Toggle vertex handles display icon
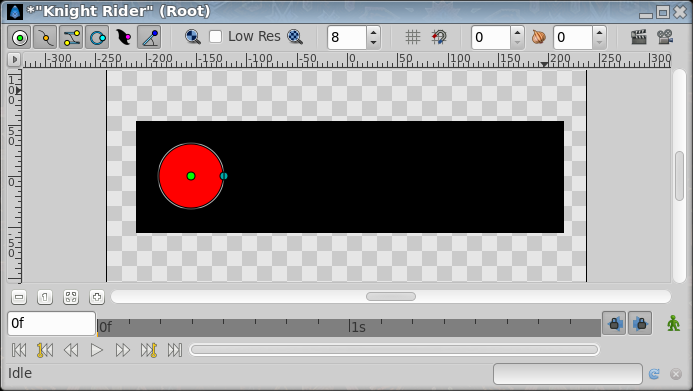 tap(46, 38)
